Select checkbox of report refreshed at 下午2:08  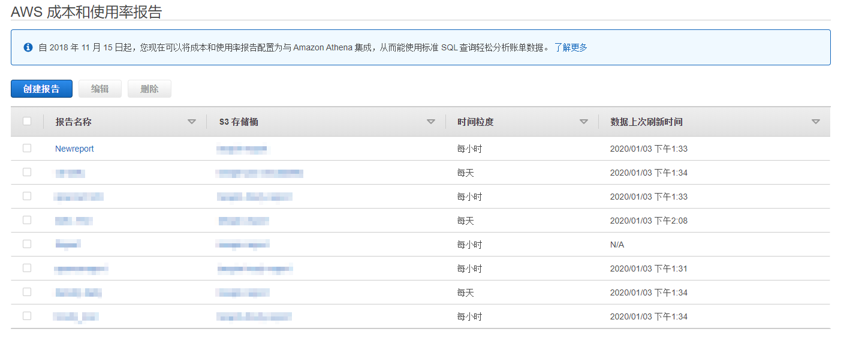point(27,220)
